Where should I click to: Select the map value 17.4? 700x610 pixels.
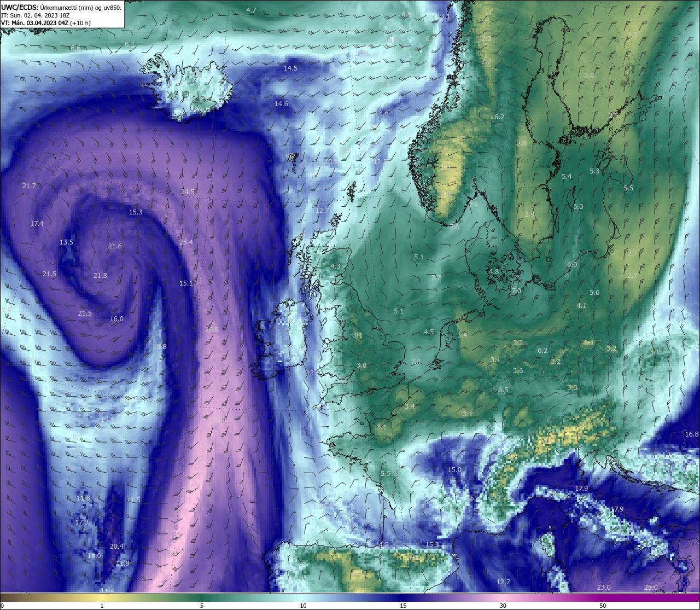pos(37,224)
